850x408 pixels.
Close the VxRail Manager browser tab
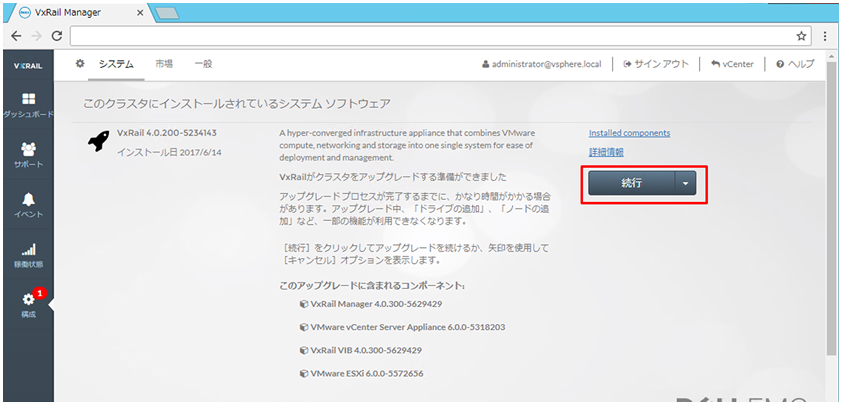pyautogui.click(x=139, y=14)
